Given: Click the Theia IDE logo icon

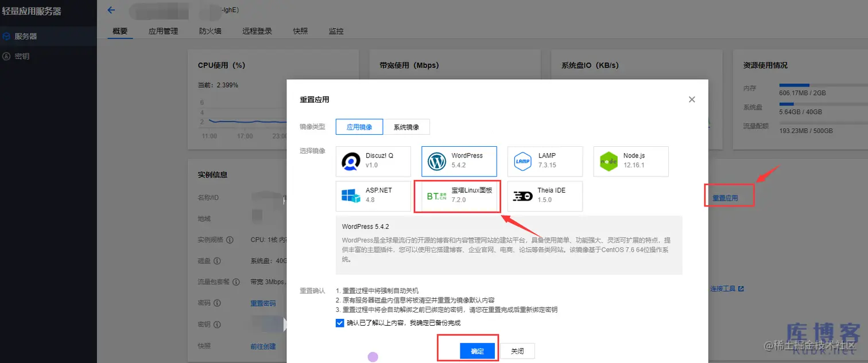Looking at the screenshot, I should 522,196.
